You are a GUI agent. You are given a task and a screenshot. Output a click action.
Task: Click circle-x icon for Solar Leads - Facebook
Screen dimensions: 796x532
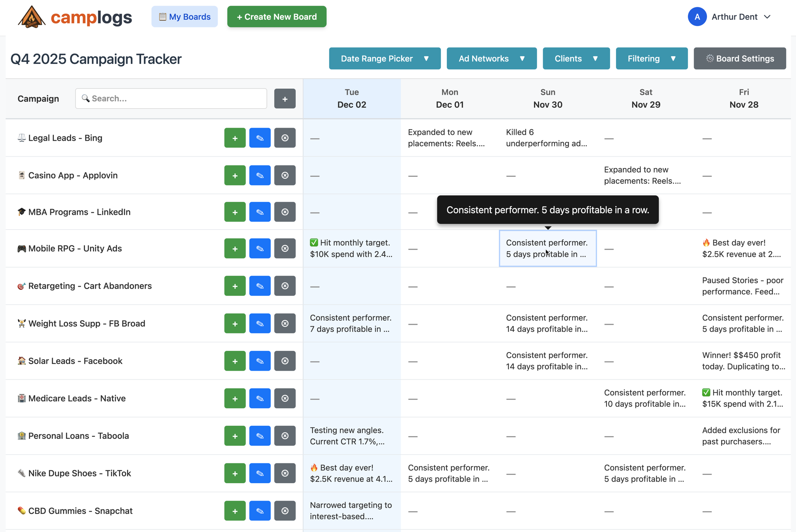pos(285,361)
